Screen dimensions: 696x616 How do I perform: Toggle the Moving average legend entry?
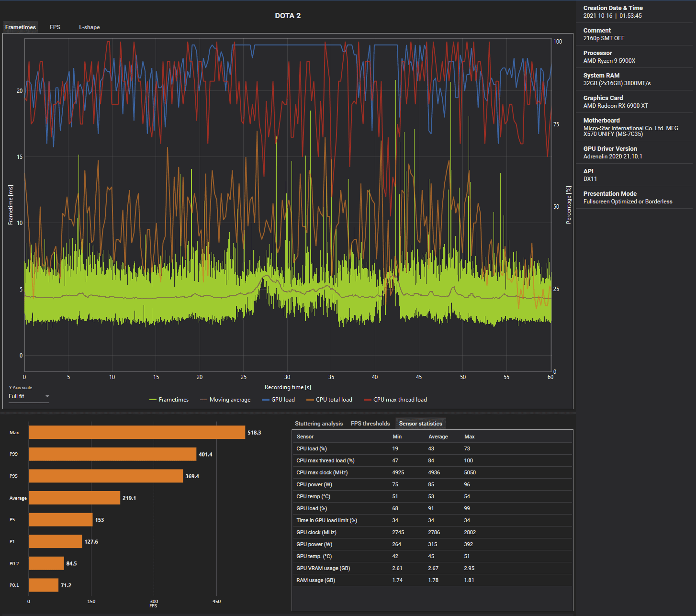coord(225,400)
